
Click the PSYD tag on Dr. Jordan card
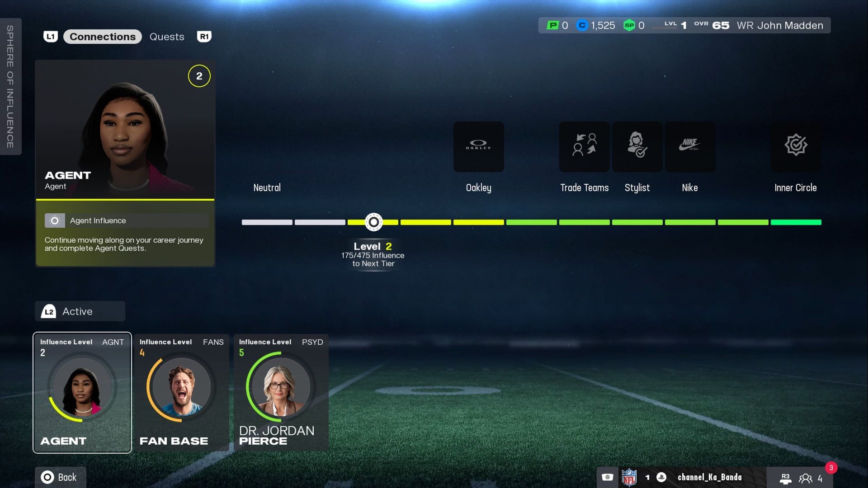coord(312,342)
